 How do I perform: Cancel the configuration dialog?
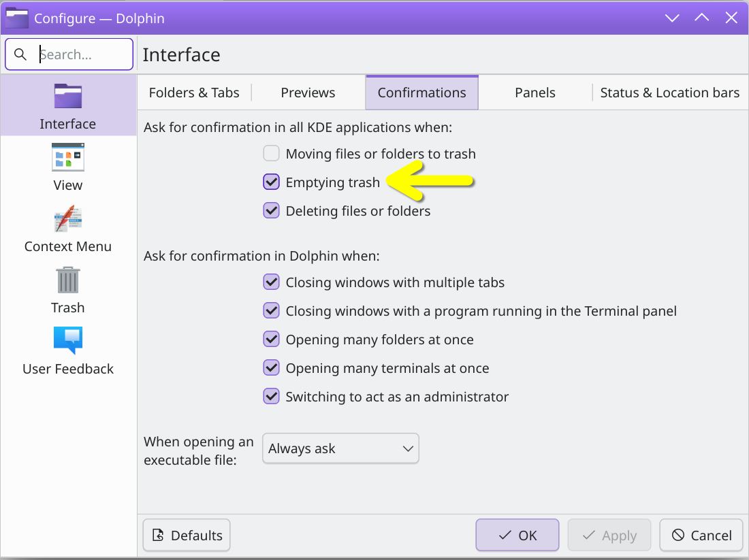point(701,536)
